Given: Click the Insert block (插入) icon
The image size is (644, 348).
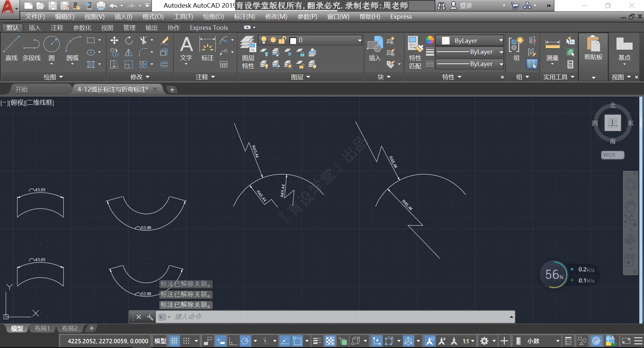Looking at the screenshot, I should 375,49.
